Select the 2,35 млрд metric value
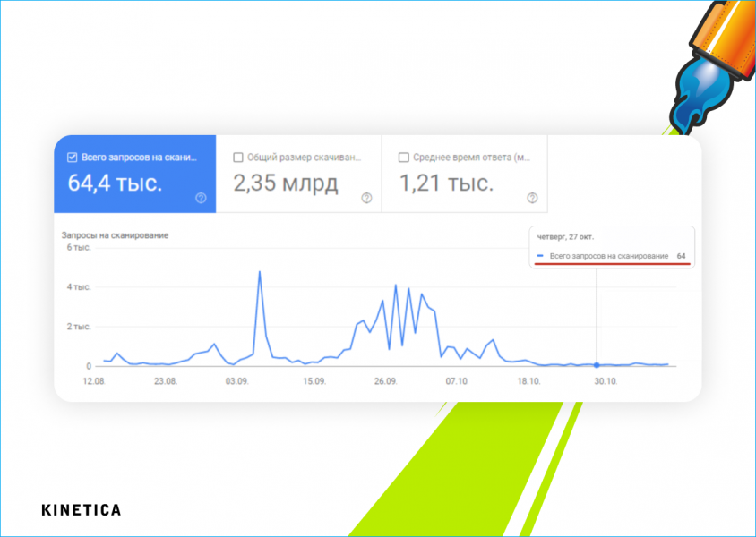Image resolution: width=756 pixels, height=537 pixels. [x=286, y=184]
